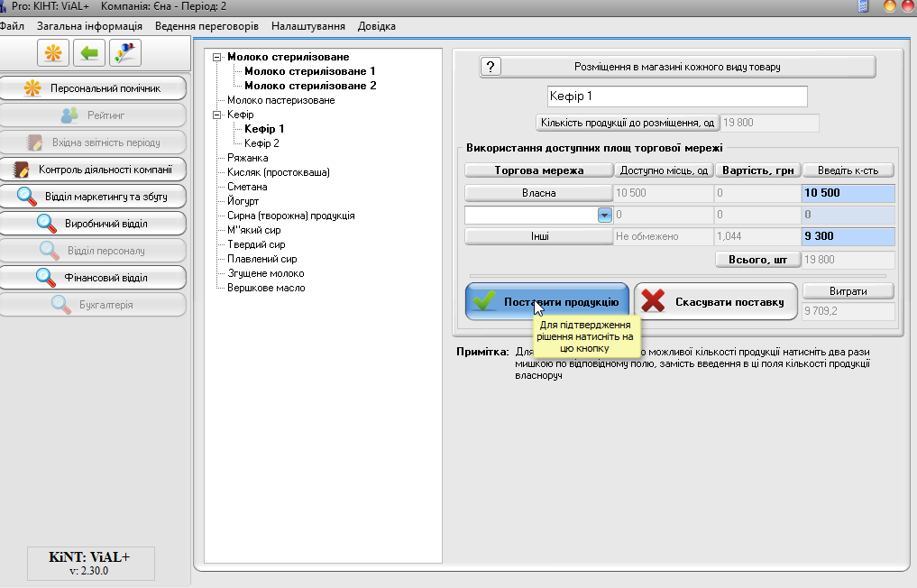
Task: Click the 9 709,2 expenses value
Action: (848, 311)
